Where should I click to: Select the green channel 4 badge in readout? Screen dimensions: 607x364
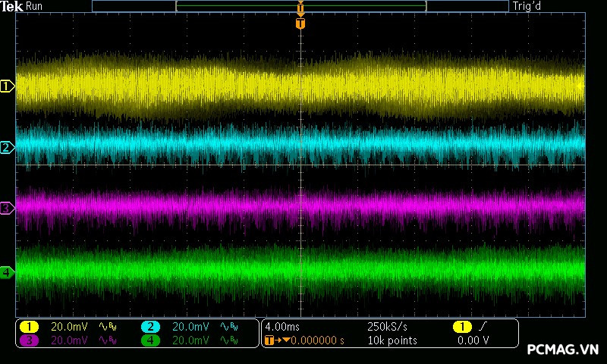(150, 340)
